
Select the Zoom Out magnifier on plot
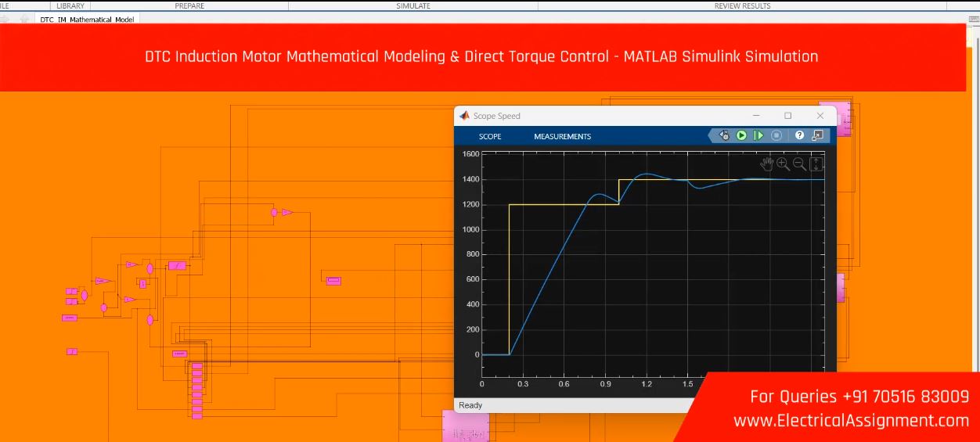[x=799, y=164]
